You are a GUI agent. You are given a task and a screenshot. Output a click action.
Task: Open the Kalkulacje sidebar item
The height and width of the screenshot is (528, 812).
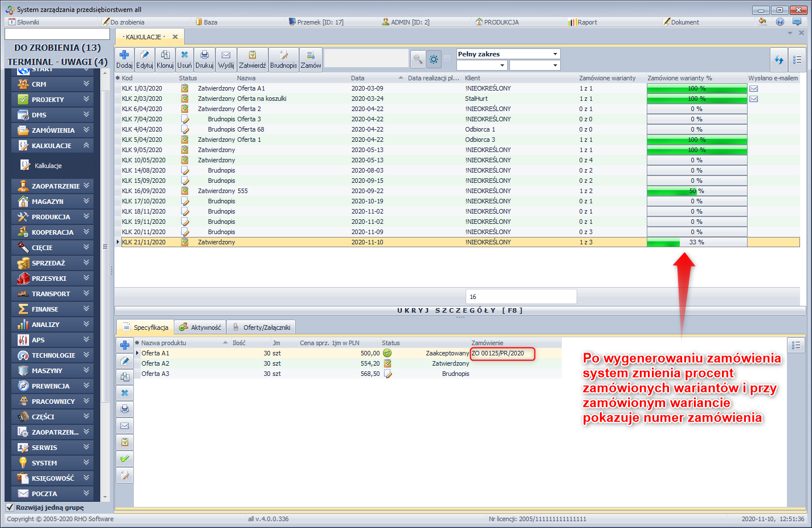click(48, 166)
